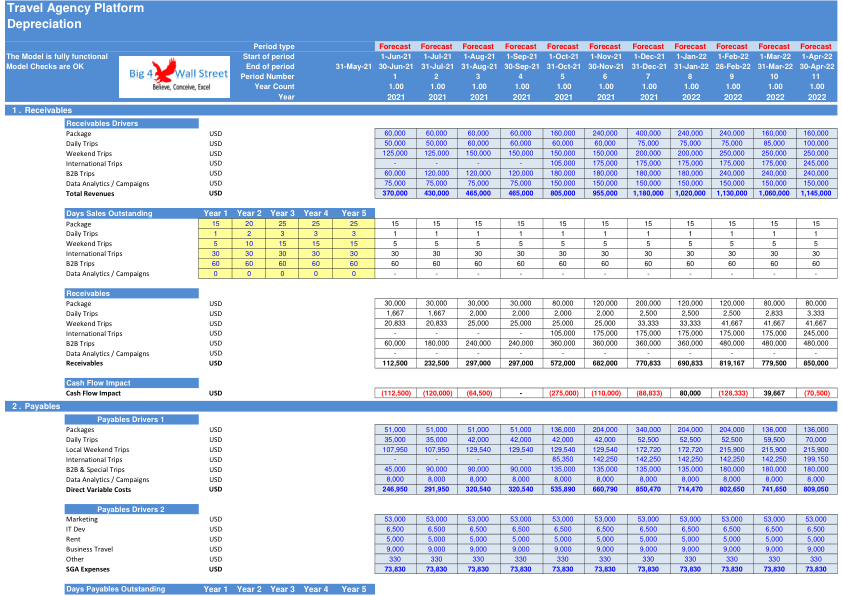Viewport: 842px width, 596px height.
Task: Click the Cash Flow Impact heading
Action: (132, 383)
